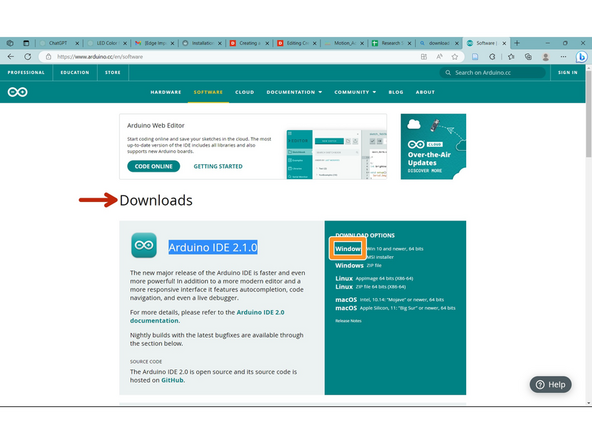Open the Community dropdown menu

[355, 92]
